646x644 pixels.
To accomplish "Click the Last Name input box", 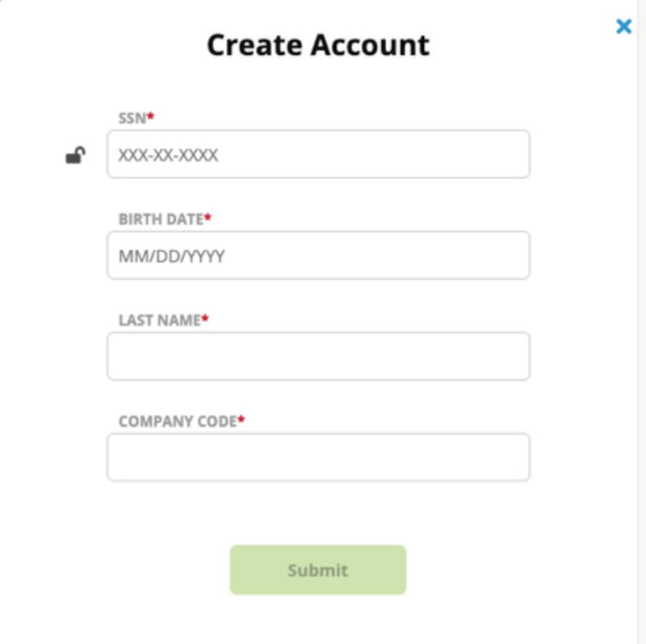I will (x=318, y=356).
